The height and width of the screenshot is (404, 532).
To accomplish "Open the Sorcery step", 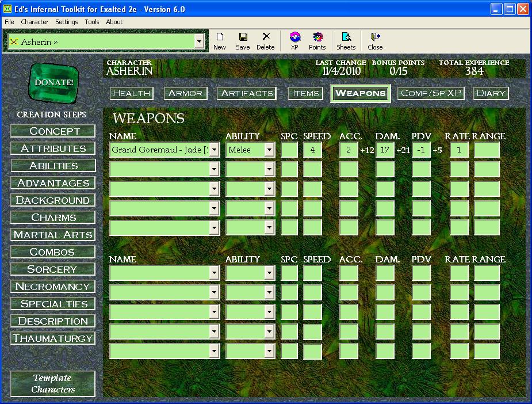I will [53, 269].
